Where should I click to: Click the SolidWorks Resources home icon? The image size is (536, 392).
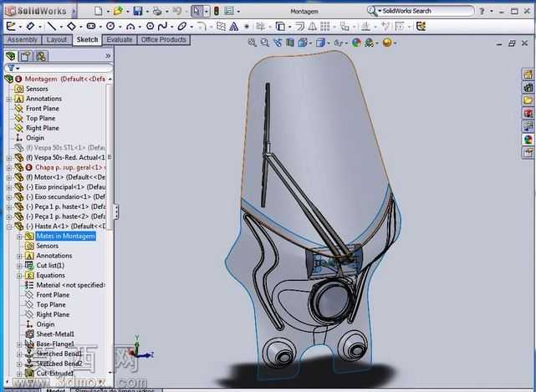click(x=528, y=74)
